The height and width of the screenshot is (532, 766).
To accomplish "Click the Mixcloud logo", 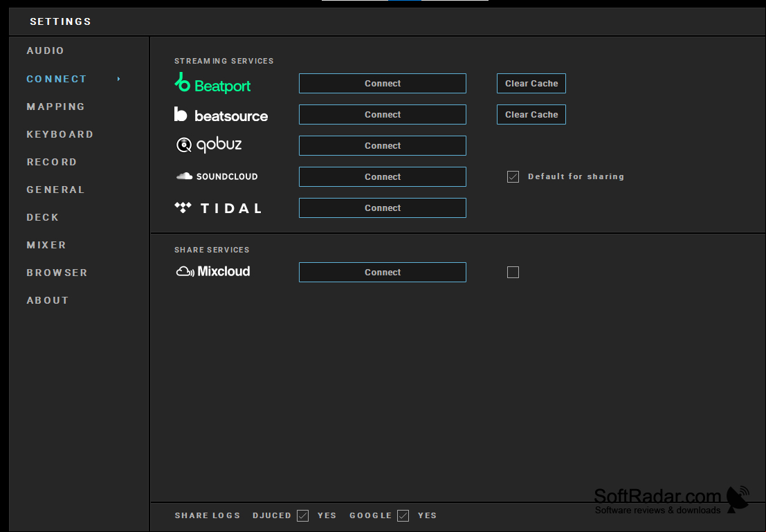I will click(213, 272).
